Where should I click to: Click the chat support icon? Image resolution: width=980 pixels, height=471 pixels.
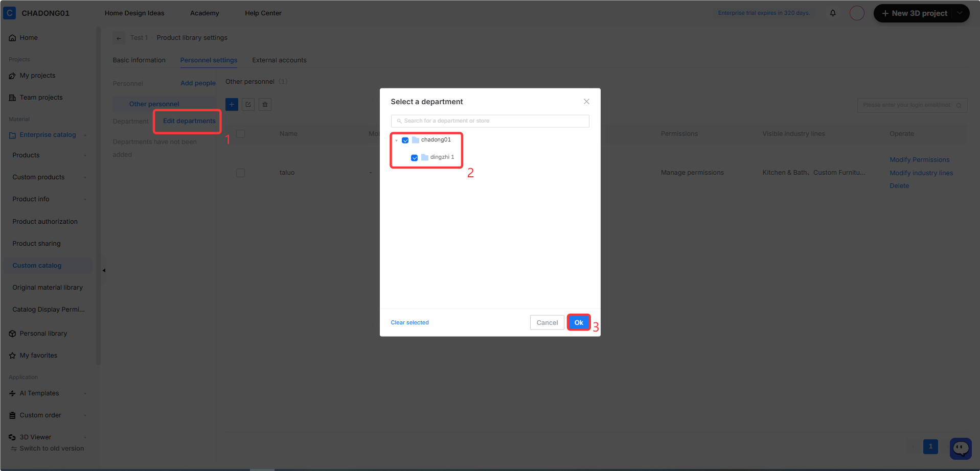(961, 449)
